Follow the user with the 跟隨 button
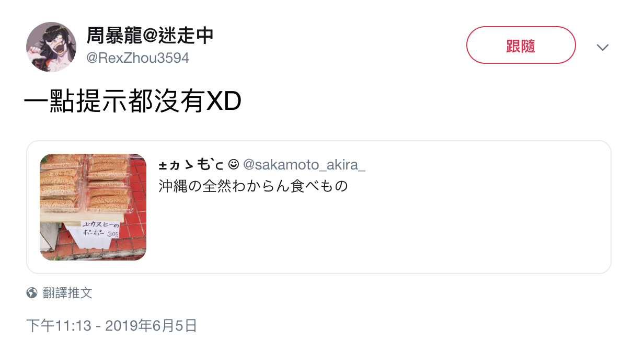This screenshot has height=339, width=644. pos(521,46)
